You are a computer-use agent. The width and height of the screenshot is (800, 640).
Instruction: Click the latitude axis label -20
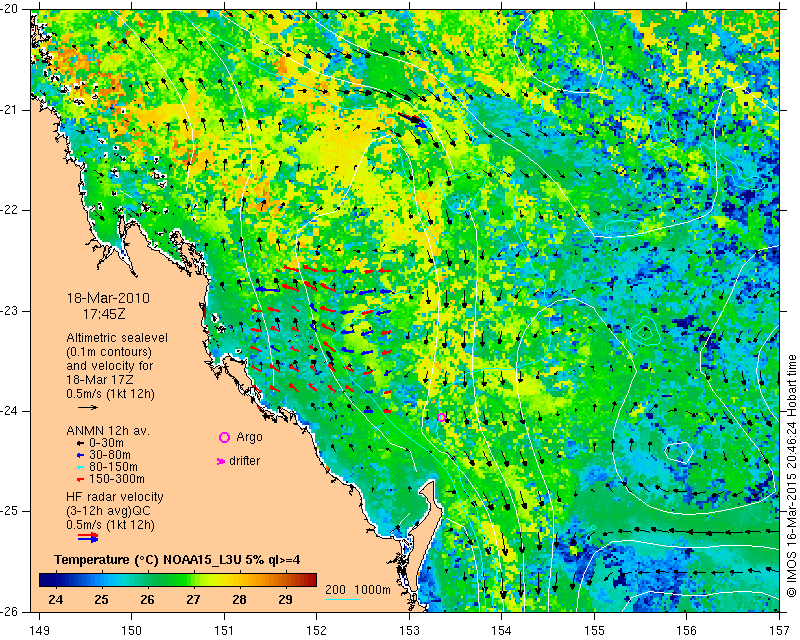(9, 9)
